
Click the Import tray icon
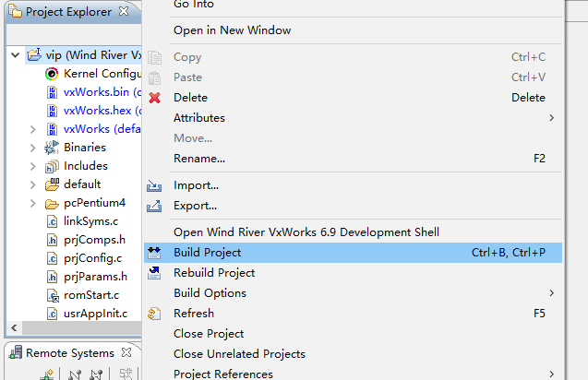[x=154, y=186]
